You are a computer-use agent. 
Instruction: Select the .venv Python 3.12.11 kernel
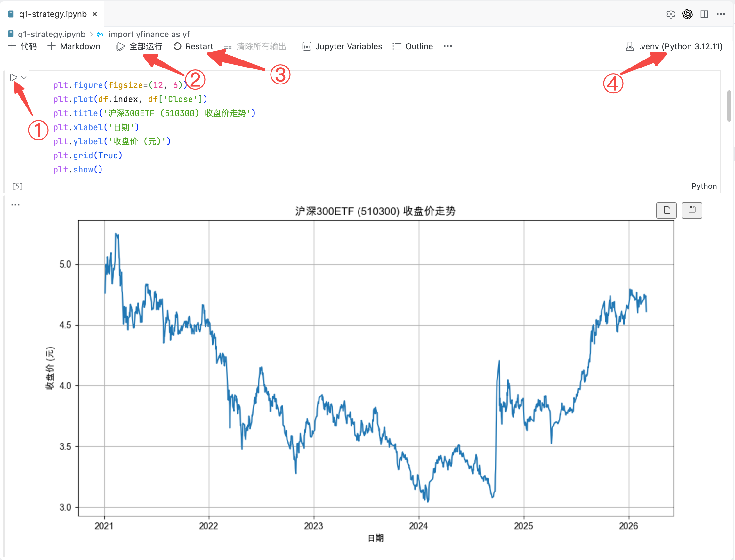point(674,46)
